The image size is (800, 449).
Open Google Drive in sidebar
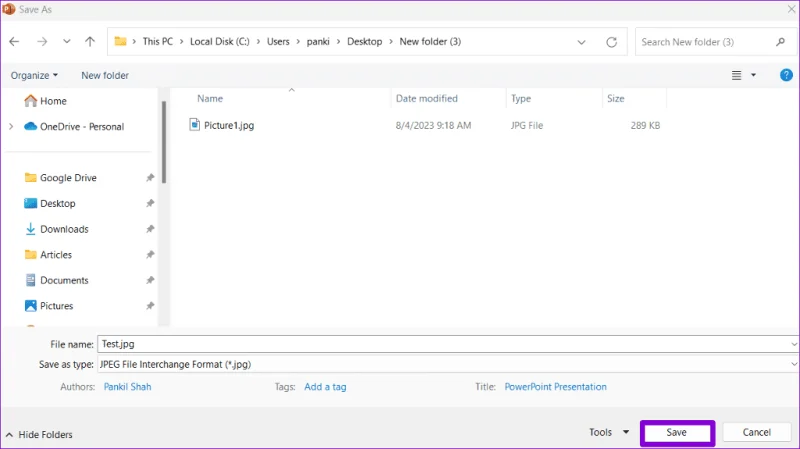click(61, 178)
